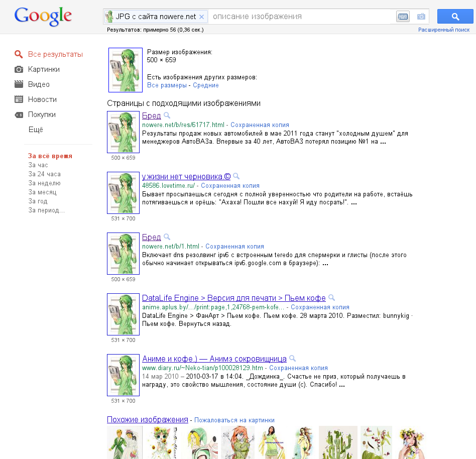The image size is (476, 459).
Task: Filter results by За неделю
Action: click(x=44, y=183)
